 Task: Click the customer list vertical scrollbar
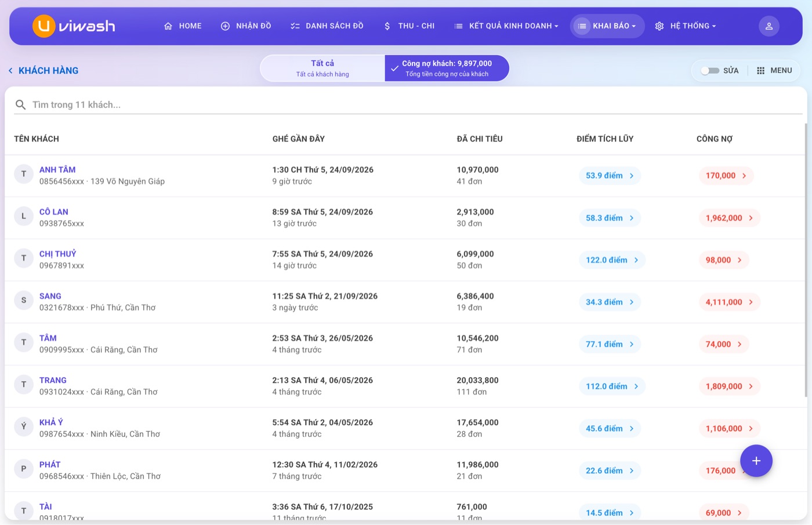click(806, 260)
